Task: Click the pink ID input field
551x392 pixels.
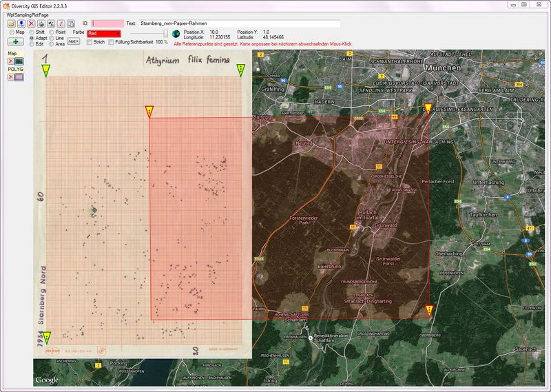Action: point(107,23)
